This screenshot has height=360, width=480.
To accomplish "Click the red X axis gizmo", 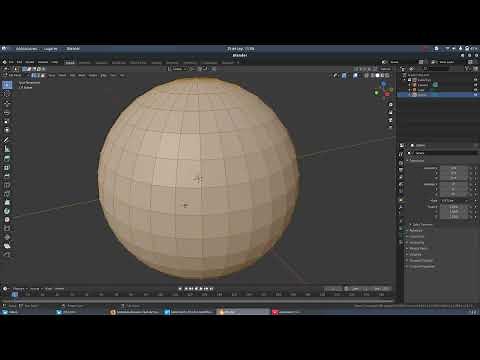I will [x=387, y=94].
